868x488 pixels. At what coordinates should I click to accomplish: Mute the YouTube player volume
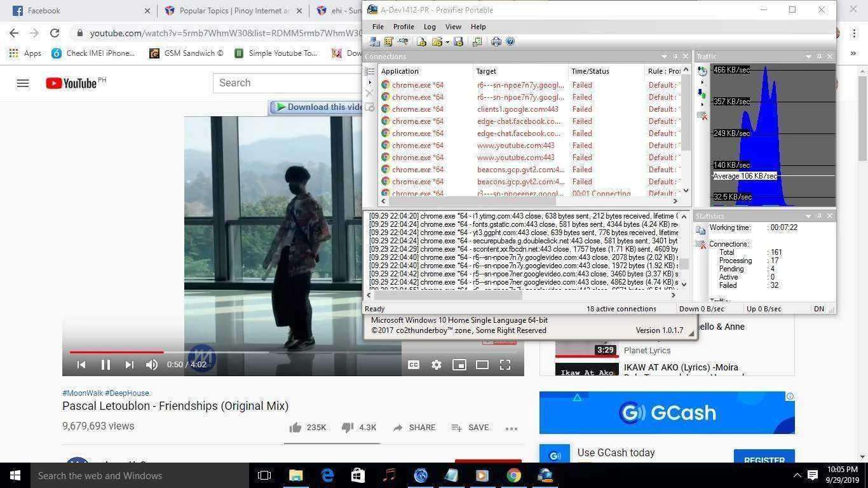[x=152, y=365]
